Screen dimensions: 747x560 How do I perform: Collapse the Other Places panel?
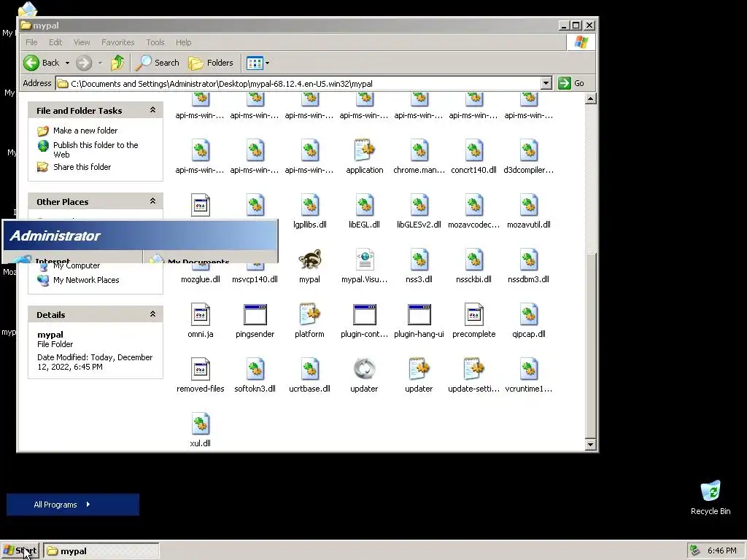point(152,201)
